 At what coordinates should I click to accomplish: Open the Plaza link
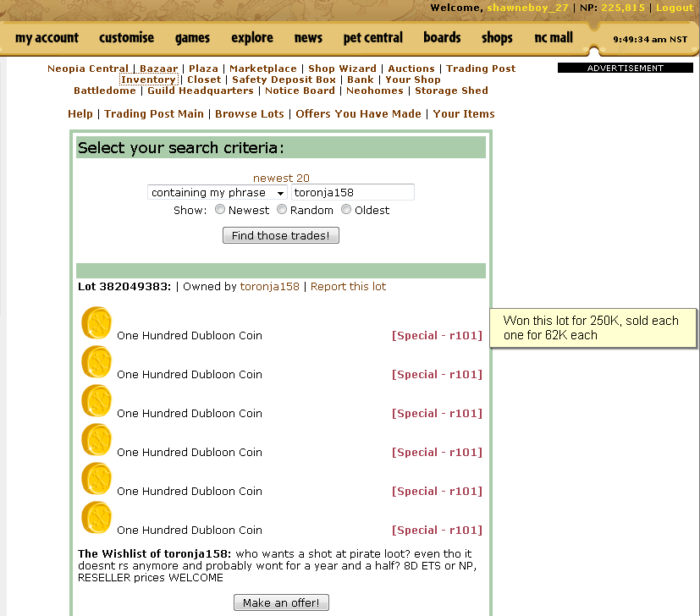pyautogui.click(x=204, y=69)
